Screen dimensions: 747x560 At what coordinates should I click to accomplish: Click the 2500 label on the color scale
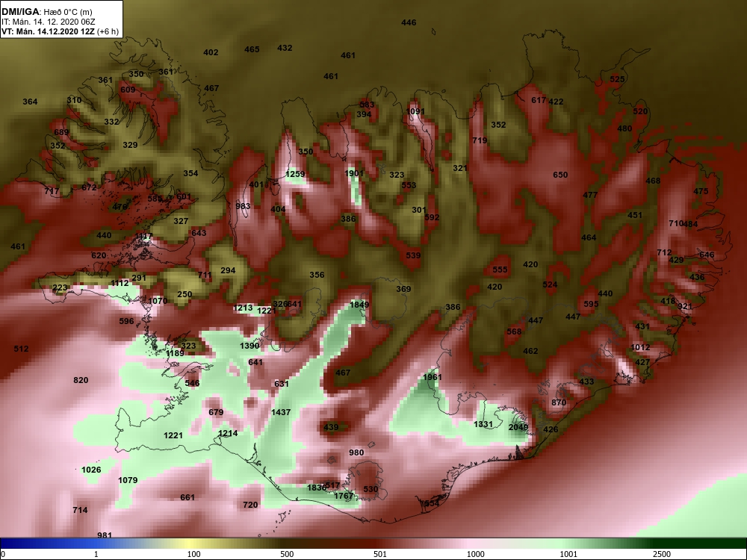pyautogui.click(x=661, y=554)
